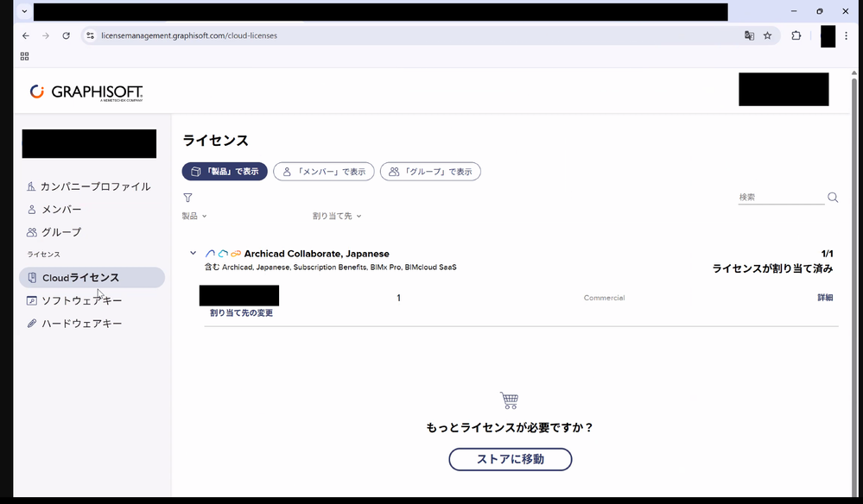The width and height of the screenshot is (863, 504).
Task: Click the shopping cart icon
Action: tap(509, 400)
